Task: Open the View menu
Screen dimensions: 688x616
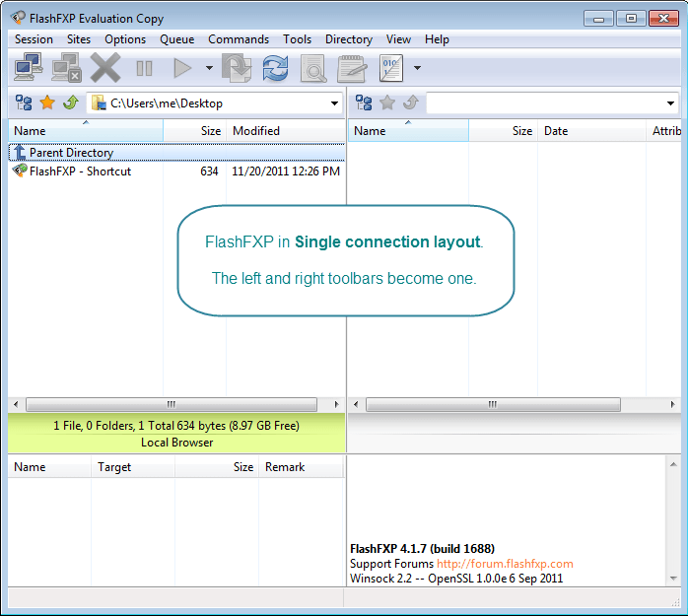Action: (x=398, y=39)
